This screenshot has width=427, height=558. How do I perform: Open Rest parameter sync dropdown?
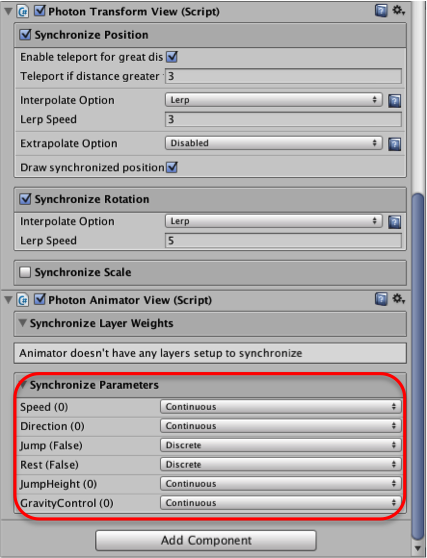click(281, 464)
